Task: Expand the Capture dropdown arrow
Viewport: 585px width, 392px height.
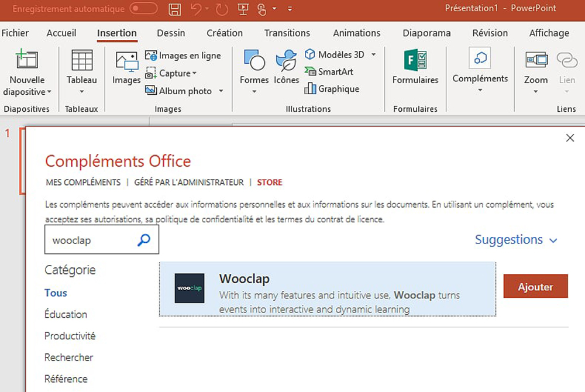Action: (194, 73)
